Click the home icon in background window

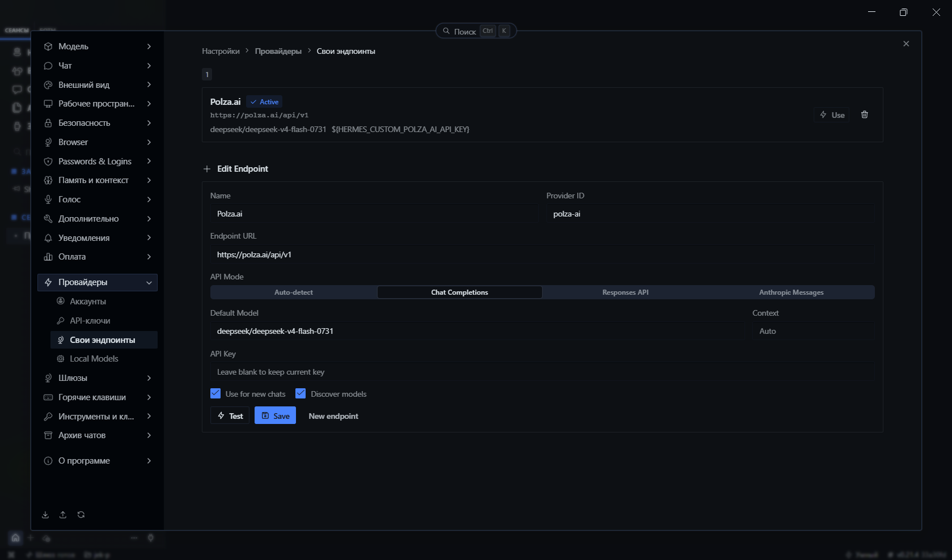pyautogui.click(x=15, y=538)
